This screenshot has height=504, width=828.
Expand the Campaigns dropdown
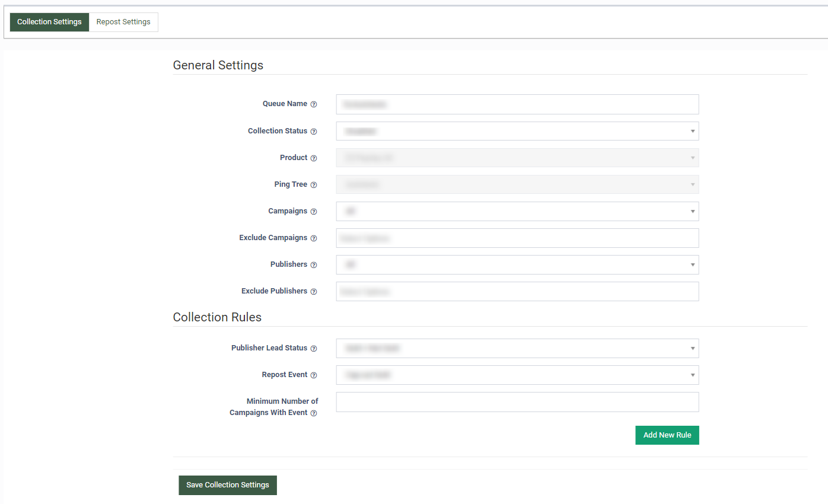point(517,211)
